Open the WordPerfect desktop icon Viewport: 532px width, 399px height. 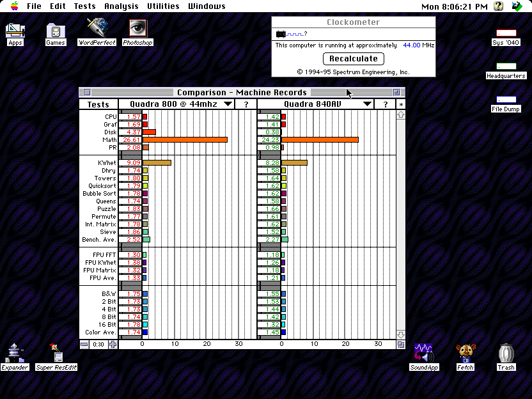97,28
